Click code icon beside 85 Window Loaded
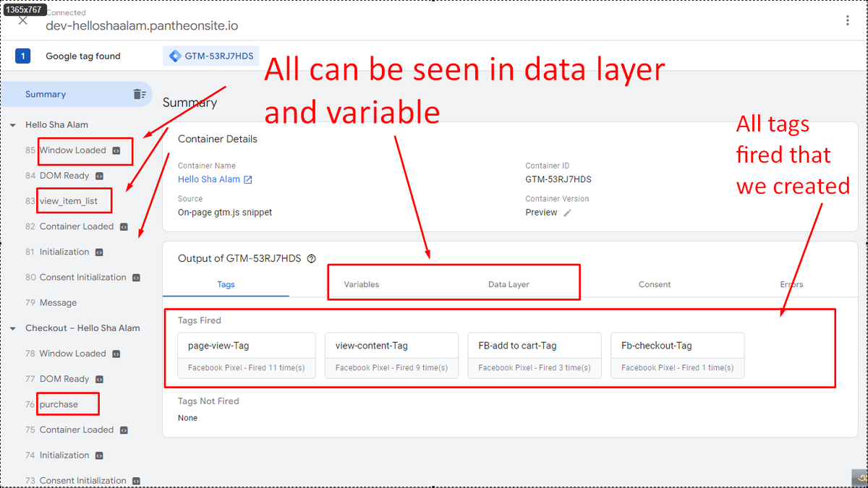Image resolution: width=868 pixels, height=488 pixels. [x=116, y=150]
